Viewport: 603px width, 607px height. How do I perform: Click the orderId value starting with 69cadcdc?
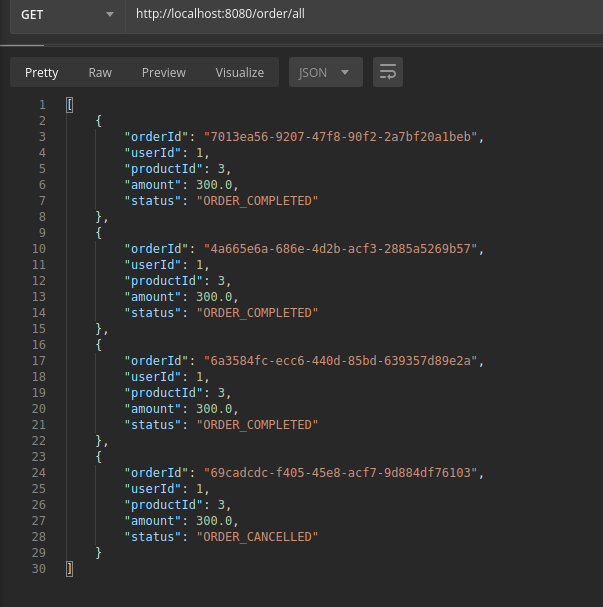343,473
